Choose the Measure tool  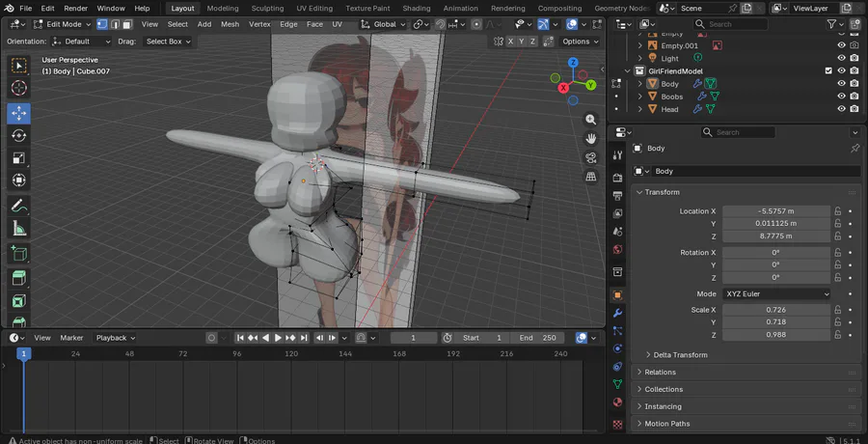(19, 229)
